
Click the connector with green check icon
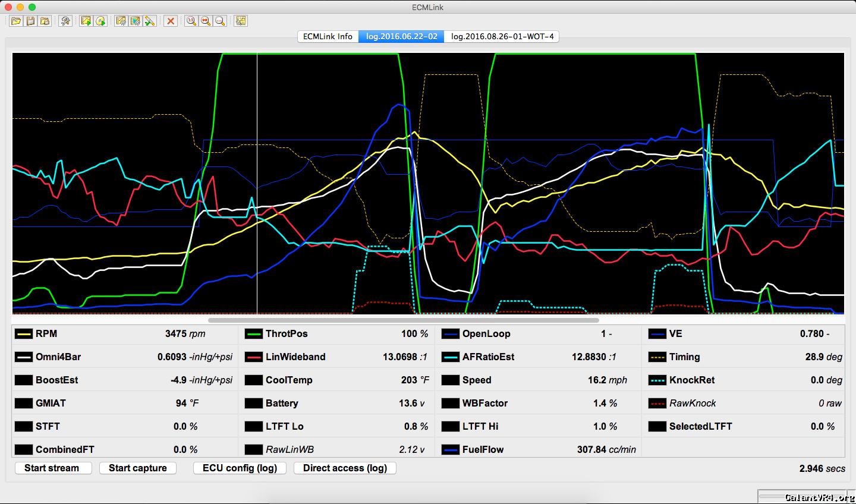150,21
